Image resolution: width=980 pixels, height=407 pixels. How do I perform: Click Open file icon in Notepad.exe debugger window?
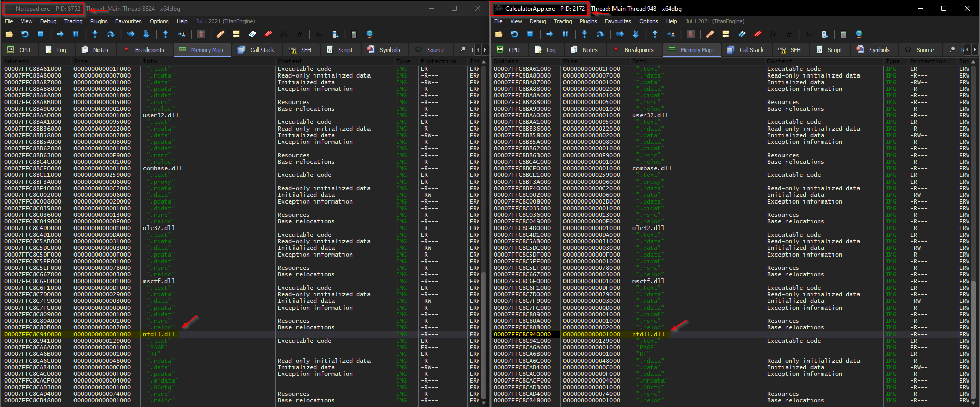point(9,34)
